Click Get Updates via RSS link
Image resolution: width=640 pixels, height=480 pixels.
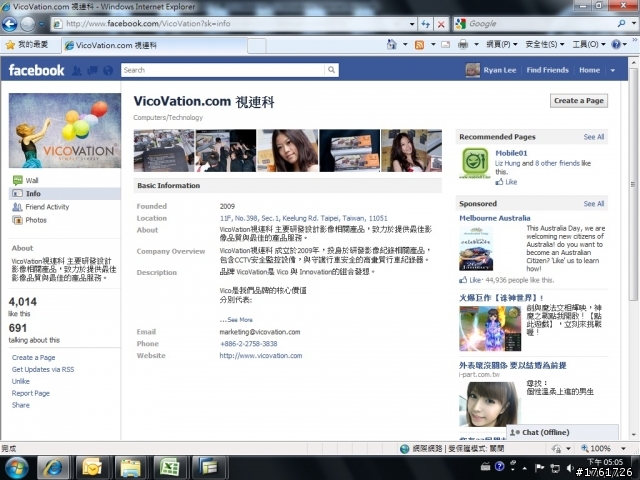coord(43,369)
